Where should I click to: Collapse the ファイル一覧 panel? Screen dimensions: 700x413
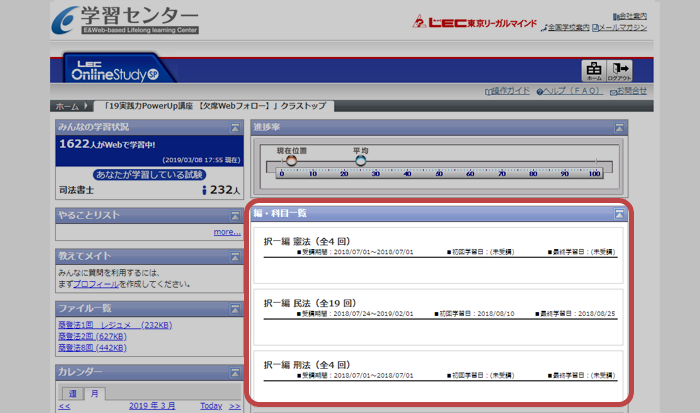[235, 309]
